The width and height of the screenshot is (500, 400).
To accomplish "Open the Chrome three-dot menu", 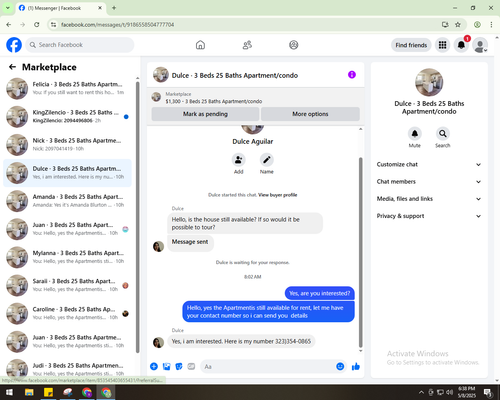I will (x=491, y=25).
